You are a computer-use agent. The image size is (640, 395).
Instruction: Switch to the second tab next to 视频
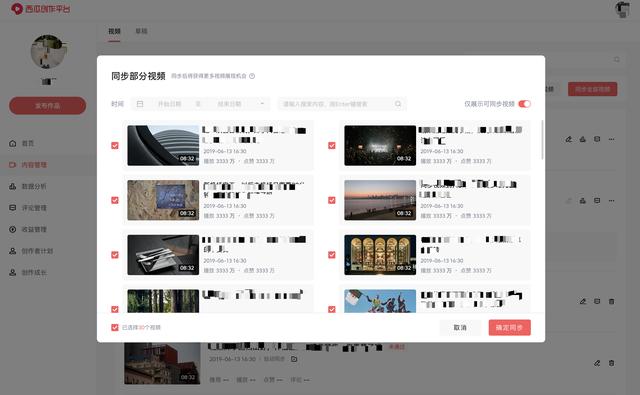[142, 31]
